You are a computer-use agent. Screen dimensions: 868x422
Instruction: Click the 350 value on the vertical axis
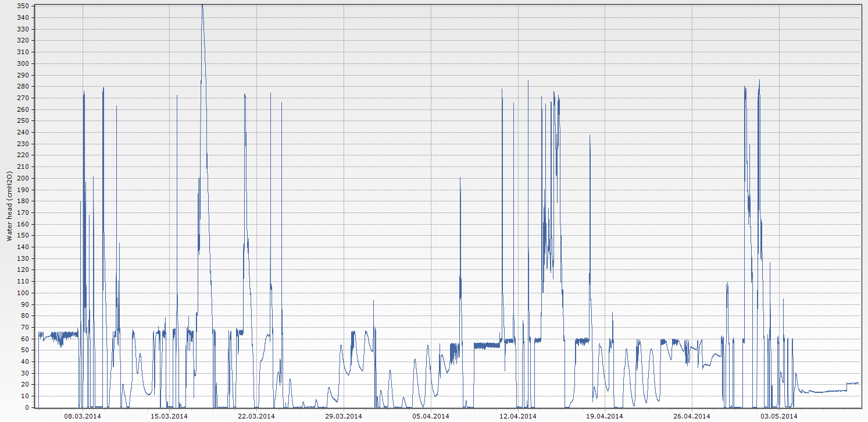tap(23, 6)
